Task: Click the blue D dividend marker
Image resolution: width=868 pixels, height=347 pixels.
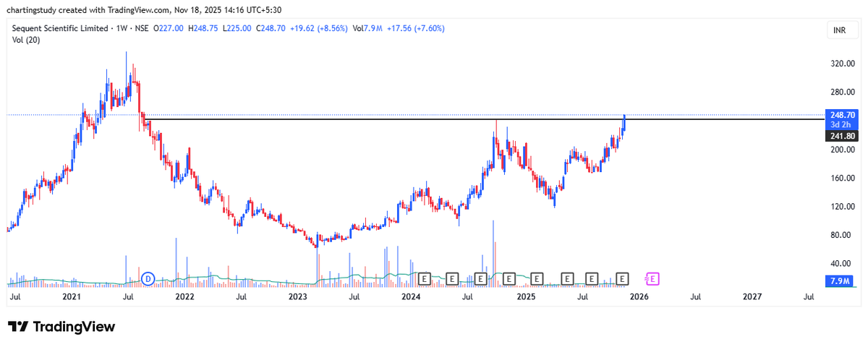Action: point(148,278)
